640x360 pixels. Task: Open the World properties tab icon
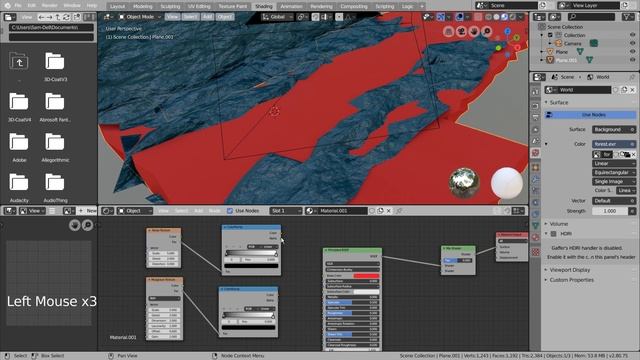pyautogui.click(x=536, y=153)
